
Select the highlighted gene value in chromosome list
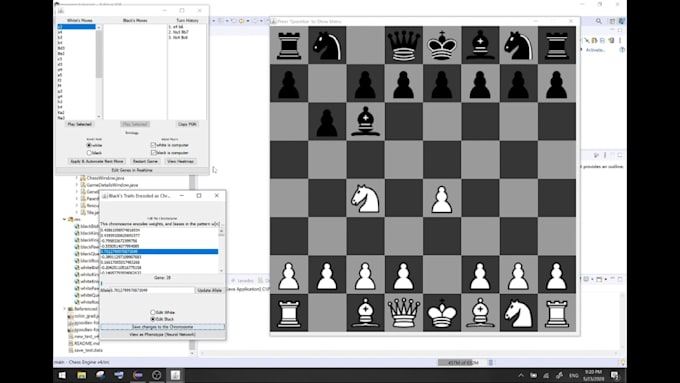pyautogui.click(x=159, y=252)
